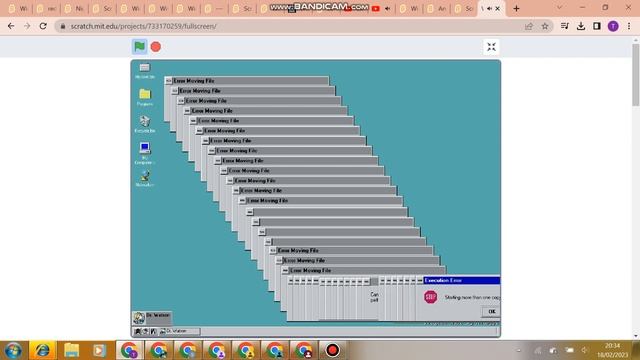Open the tab search chevron dropdown
640x360 pixels.
[x=559, y=7]
